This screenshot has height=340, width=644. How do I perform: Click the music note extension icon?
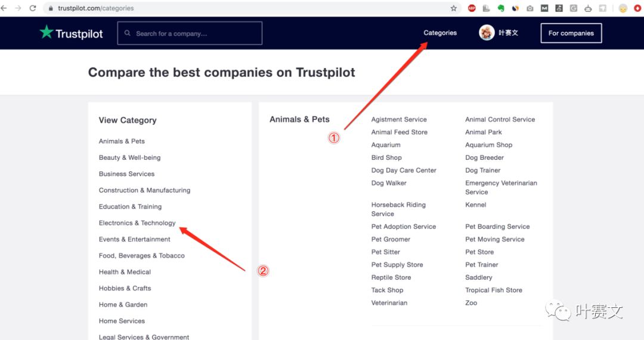(559, 8)
